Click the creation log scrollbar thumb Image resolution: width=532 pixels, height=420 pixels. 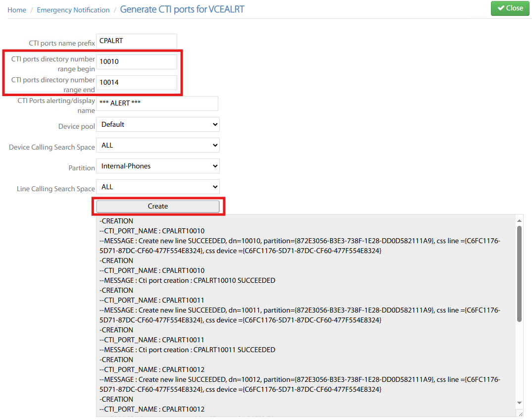[519, 273]
